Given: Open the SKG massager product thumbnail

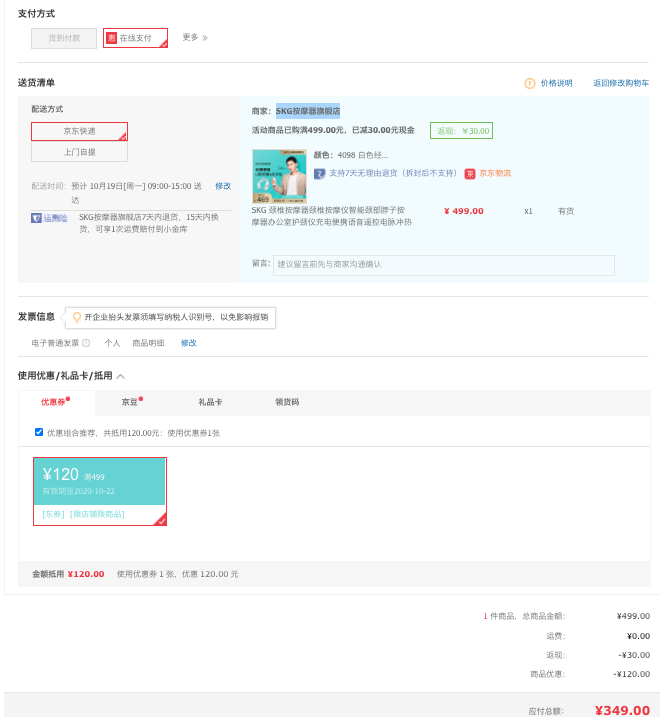Looking at the screenshot, I should click(x=279, y=176).
